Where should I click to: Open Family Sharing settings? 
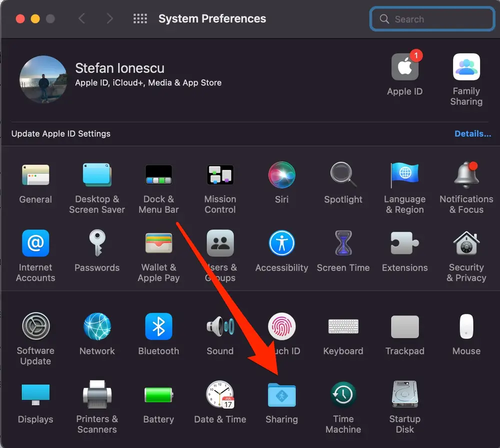click(466, 66)
